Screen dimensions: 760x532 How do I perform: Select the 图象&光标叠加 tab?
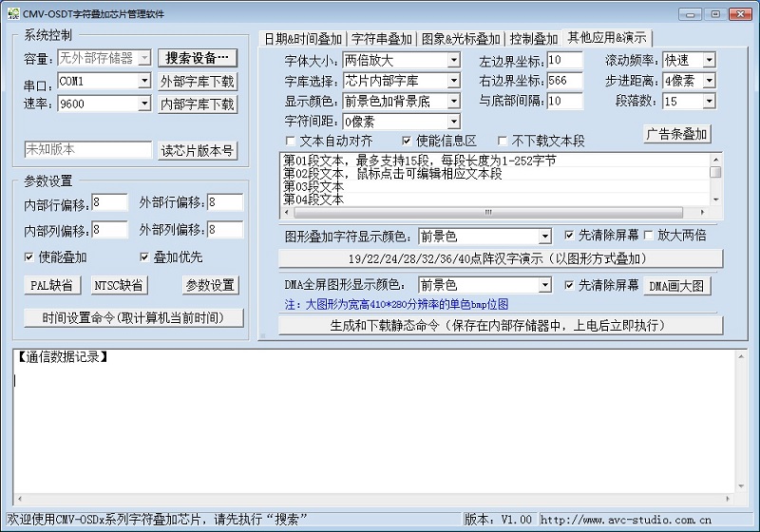point(460,39)
